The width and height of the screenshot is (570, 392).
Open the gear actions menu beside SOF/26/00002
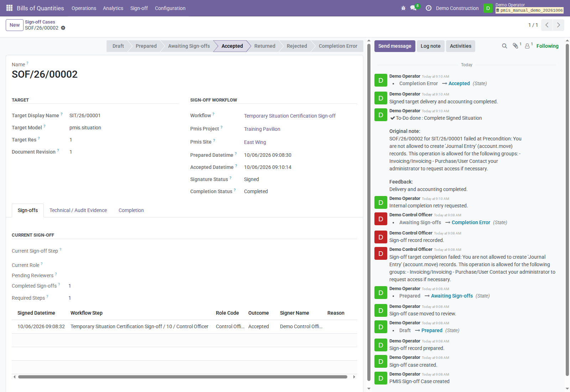[x=63, y=28]
